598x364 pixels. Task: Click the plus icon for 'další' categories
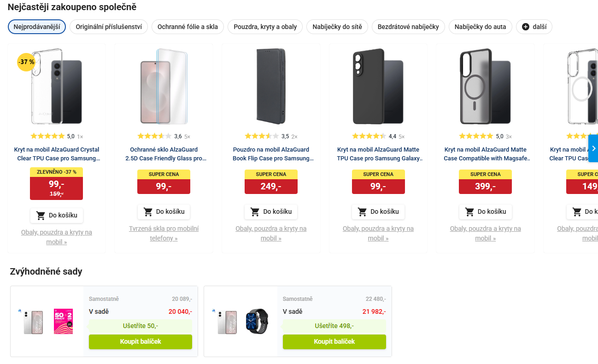pyautogui.click(x=526, y=27)
